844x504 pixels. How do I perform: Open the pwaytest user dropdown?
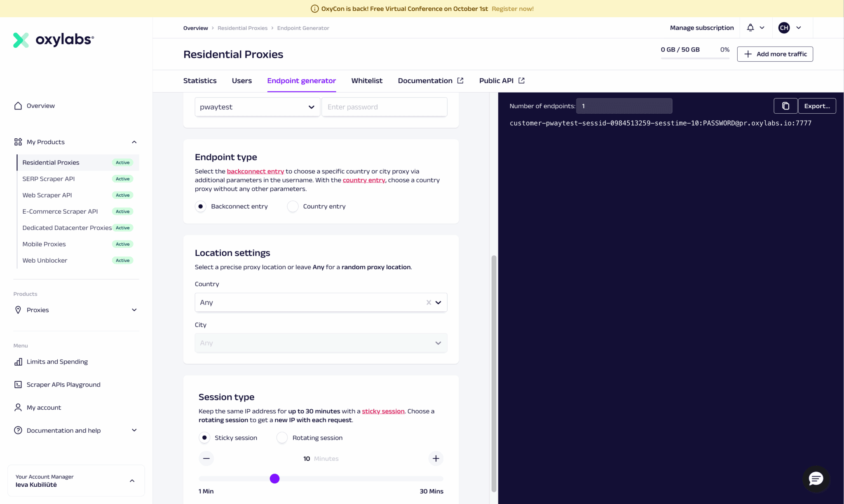(x=258, y=107)
